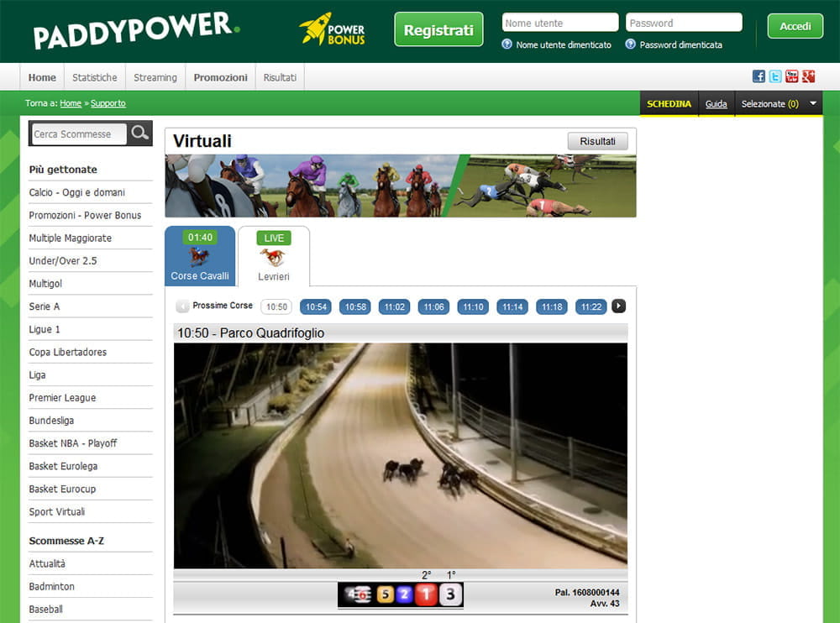Viewport: 840px width, 623px height.
Task: Open Multiple Maggiorate sidebar link
Action: click(x=71, y=238)
